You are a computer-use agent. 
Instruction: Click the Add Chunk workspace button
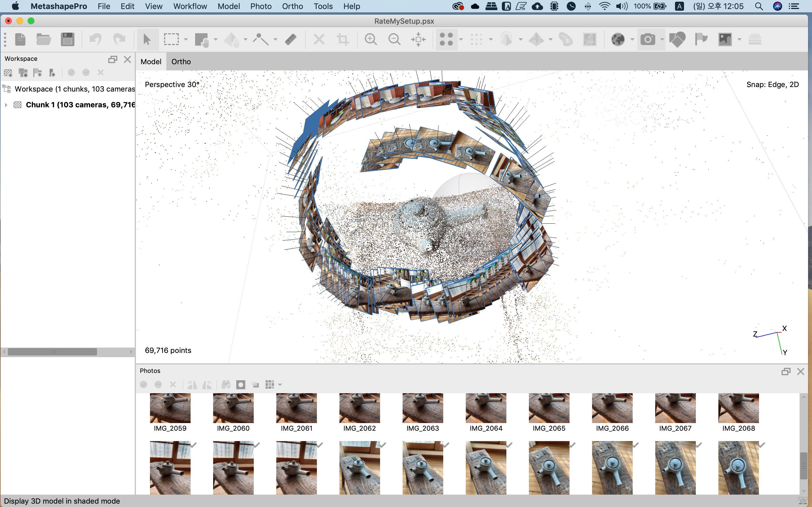click(x=8, y=73)
